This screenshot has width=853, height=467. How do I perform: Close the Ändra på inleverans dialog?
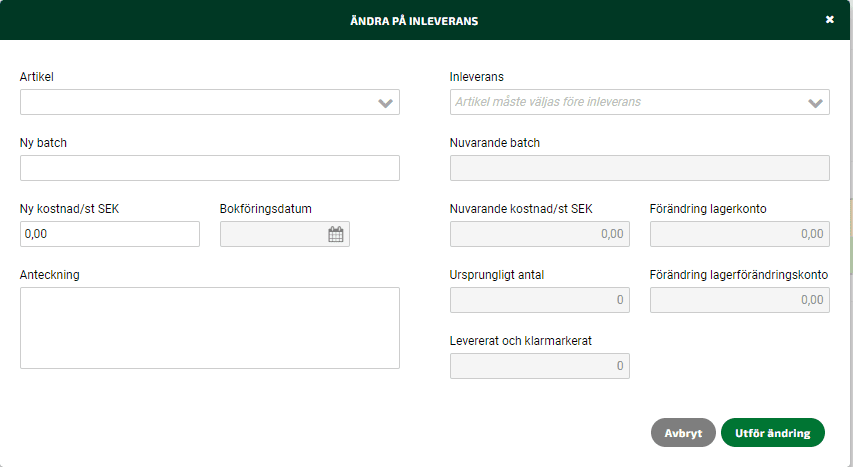point(830,20)
